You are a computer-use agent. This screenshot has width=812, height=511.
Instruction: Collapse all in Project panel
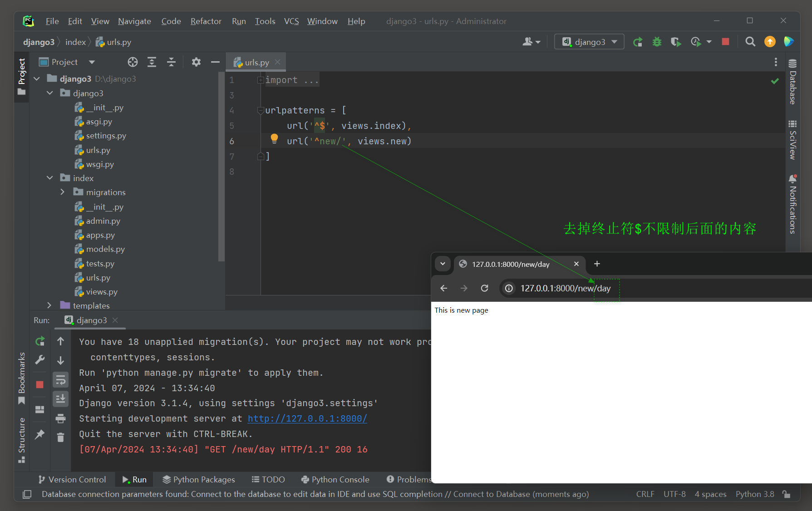(171, 62)
